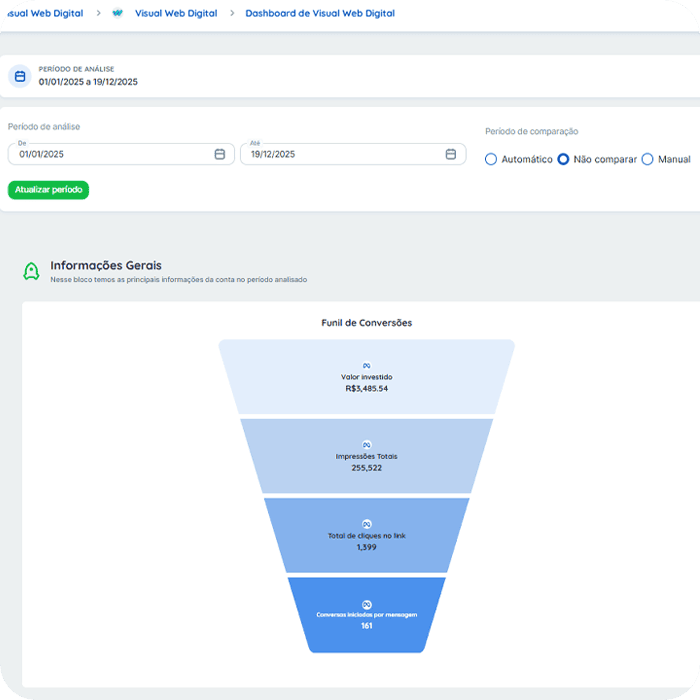Click the Meta icon above Total de cliques
Screen dimensions: 700x700
tap(366, 524)
